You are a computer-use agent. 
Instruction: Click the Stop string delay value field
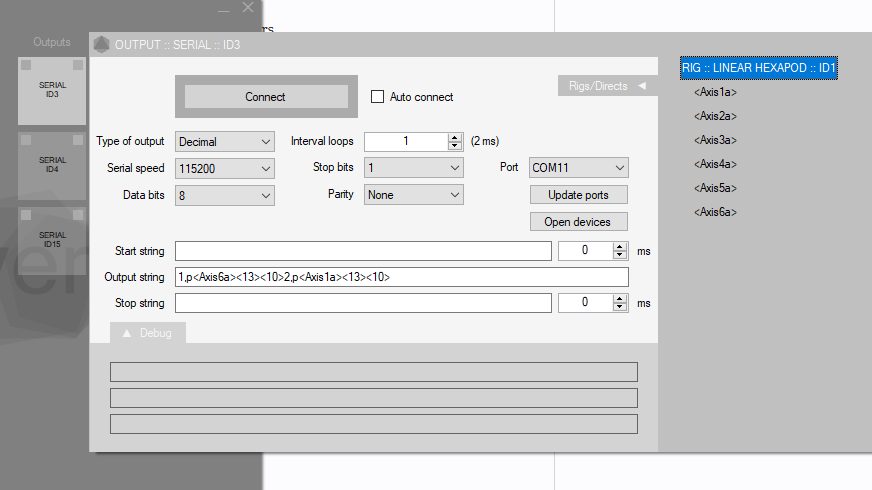click(x=585, y=303)
